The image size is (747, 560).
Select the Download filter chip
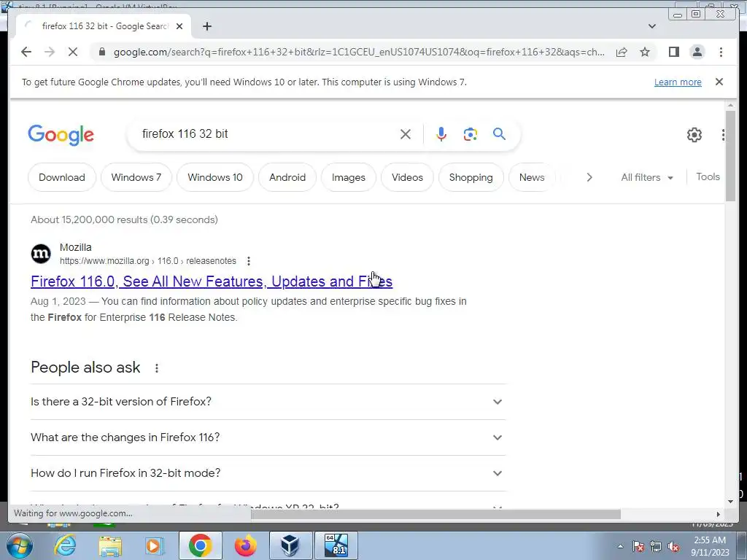click(62, 177)
